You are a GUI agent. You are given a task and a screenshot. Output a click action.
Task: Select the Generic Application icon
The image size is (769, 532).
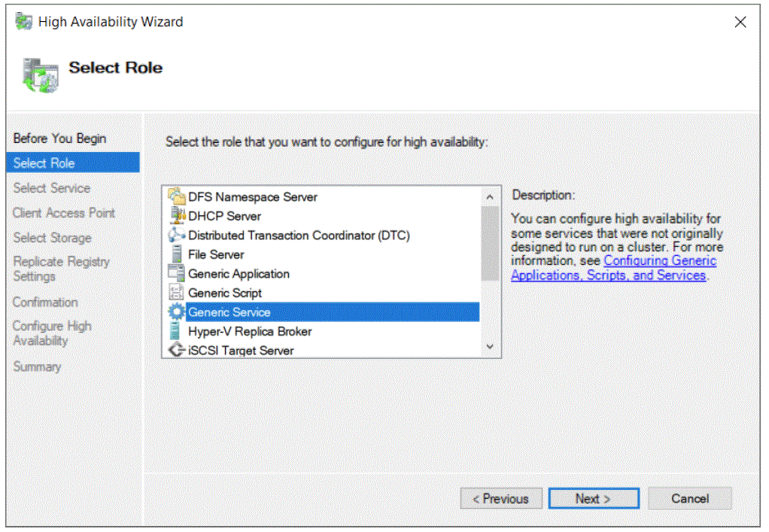[175, 274]
